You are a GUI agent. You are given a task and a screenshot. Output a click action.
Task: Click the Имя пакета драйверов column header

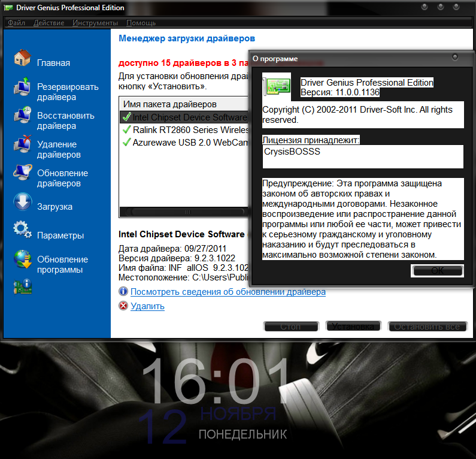tap(184, 104)
